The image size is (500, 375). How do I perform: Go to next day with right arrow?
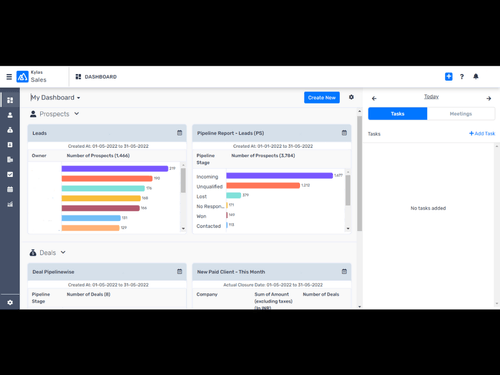489,98
